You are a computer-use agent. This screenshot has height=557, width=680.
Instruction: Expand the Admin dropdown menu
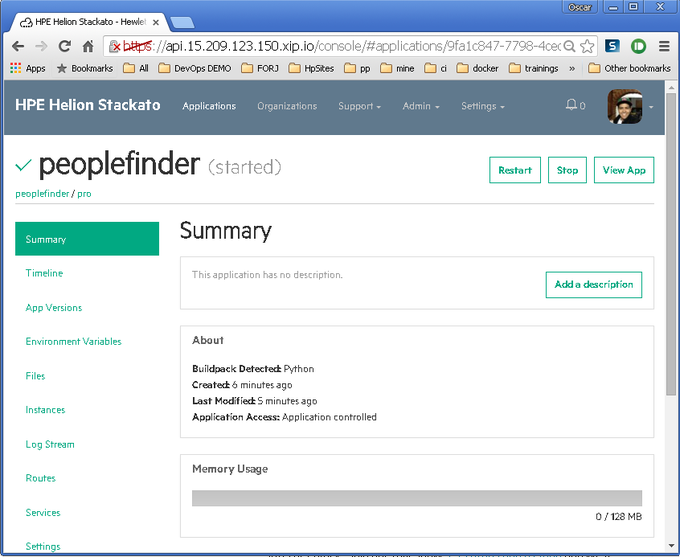coord(421,106)
